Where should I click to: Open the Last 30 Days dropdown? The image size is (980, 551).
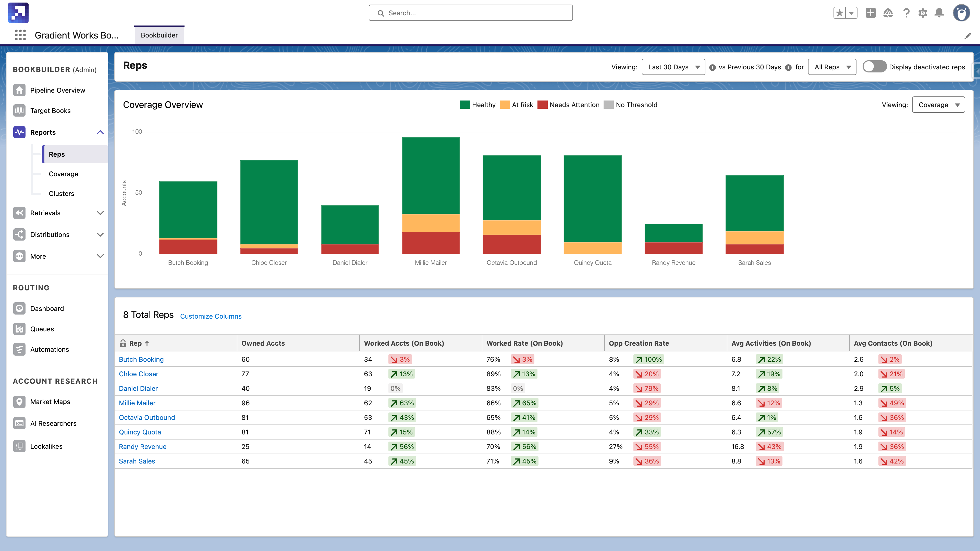(673, 67)
